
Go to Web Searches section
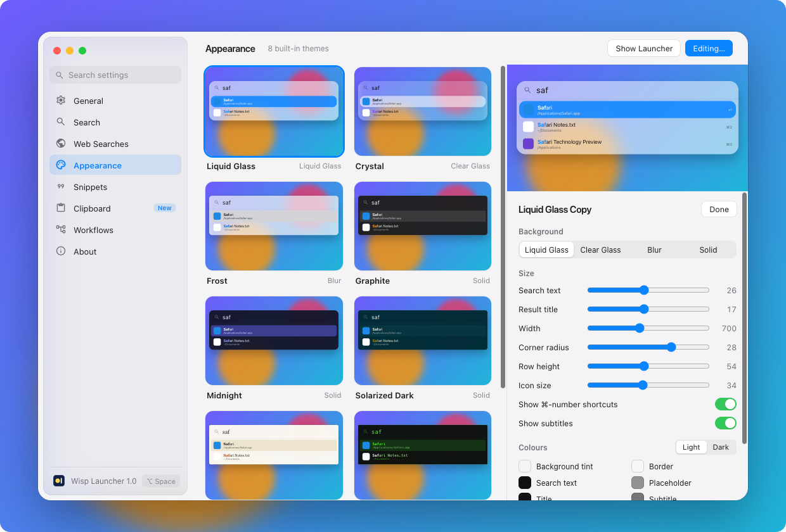tap(115, 144)
